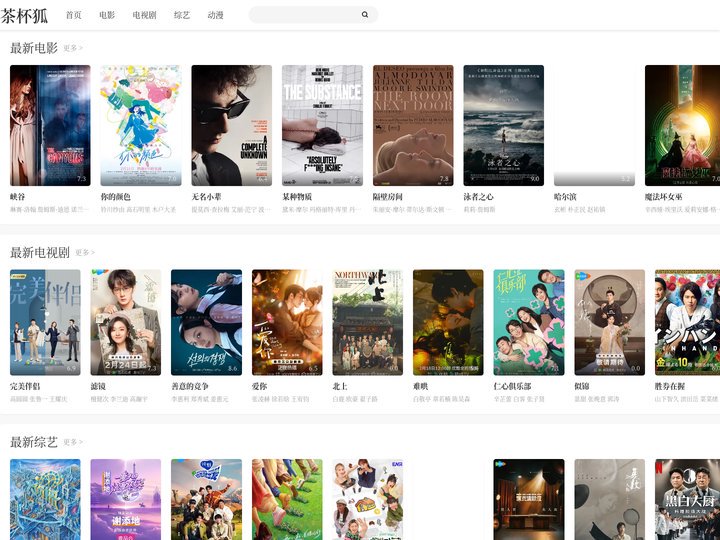The image size is (720, 540).
Task: Click 更多 next to 最新电影
Action: click(73, 48)
